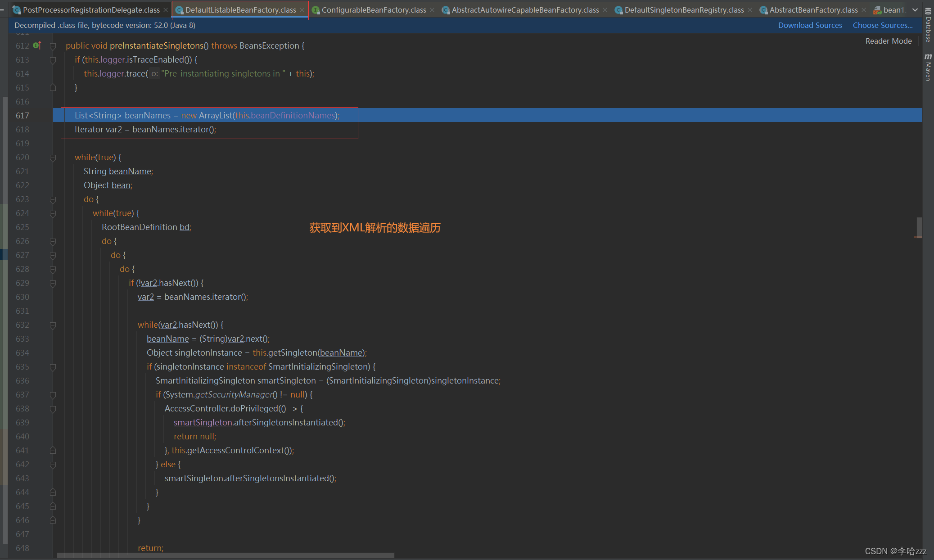
Task: Close the AbstractBeanFactory.class tab
Action: pos(864,10)
